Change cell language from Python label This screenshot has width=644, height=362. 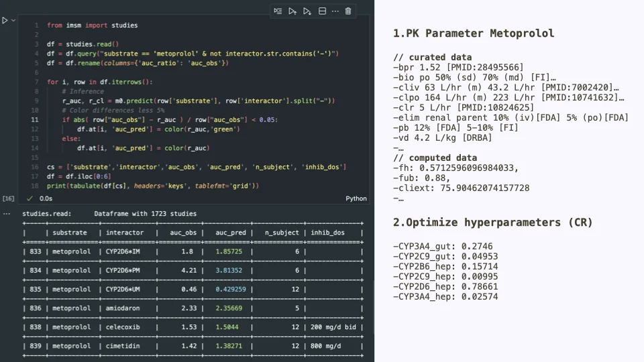(356, 198)
